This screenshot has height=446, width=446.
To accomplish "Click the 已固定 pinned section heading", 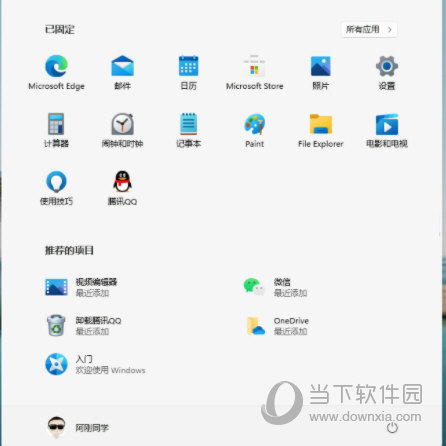I will [60, 30].
